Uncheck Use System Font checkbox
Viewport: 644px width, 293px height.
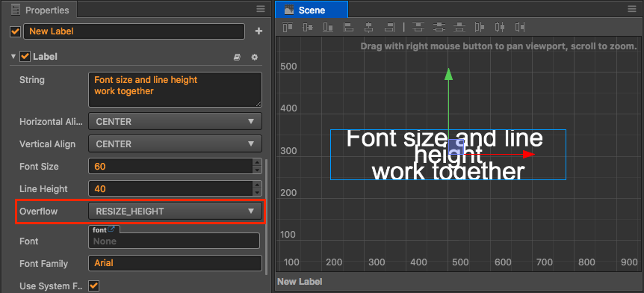click(94, 286)
